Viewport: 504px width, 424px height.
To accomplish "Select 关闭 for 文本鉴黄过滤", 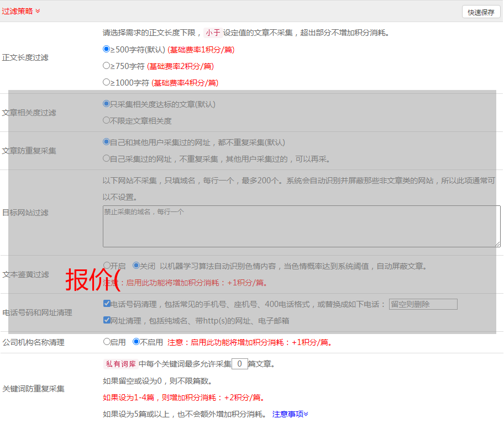I will coord(136,266).
